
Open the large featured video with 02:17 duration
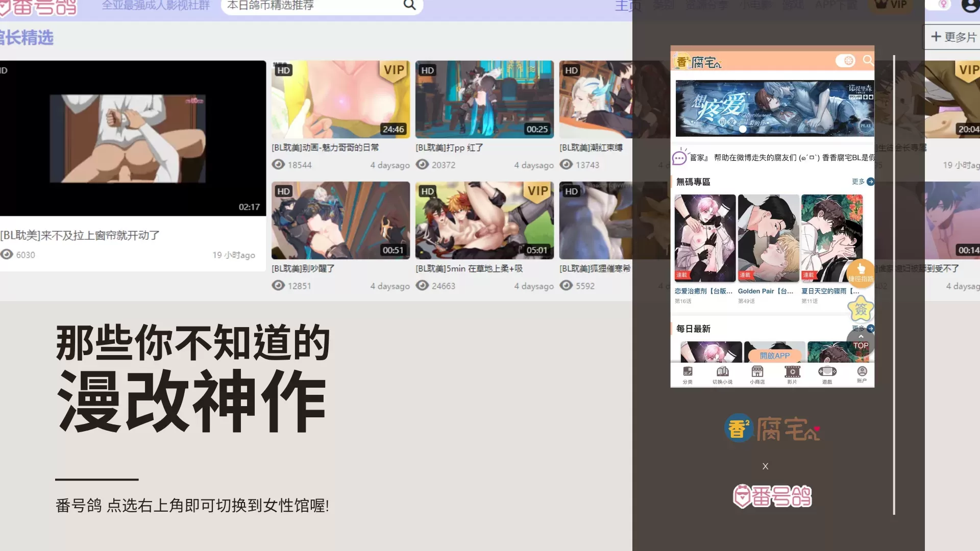[x=133, y=138]
